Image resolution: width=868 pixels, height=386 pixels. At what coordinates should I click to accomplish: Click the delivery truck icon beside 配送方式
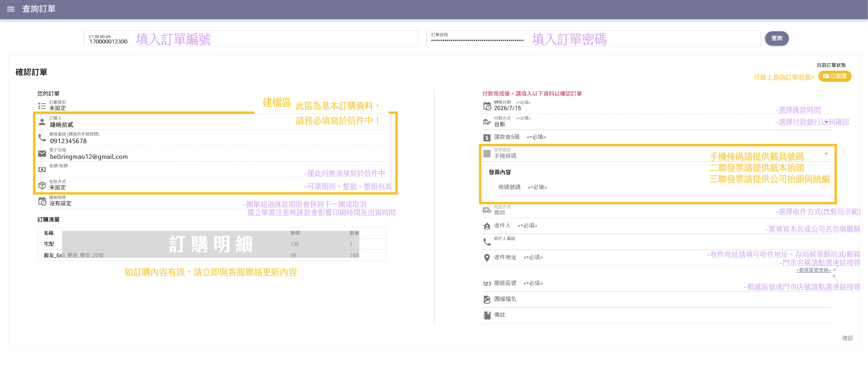[x=487, y=210]
